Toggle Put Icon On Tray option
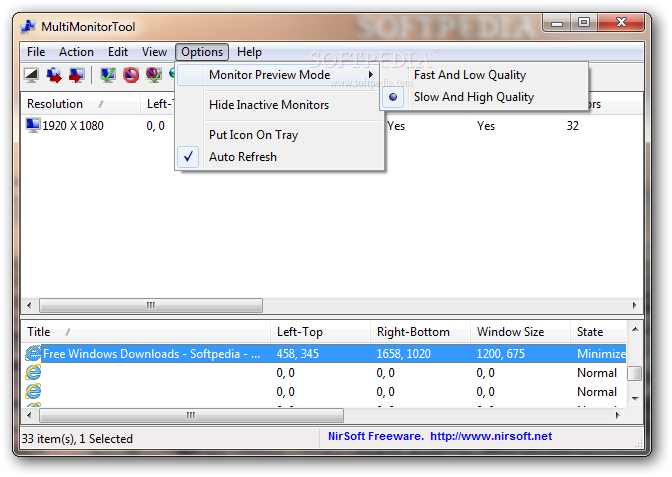Screen dimensions: 672x477 280,135
